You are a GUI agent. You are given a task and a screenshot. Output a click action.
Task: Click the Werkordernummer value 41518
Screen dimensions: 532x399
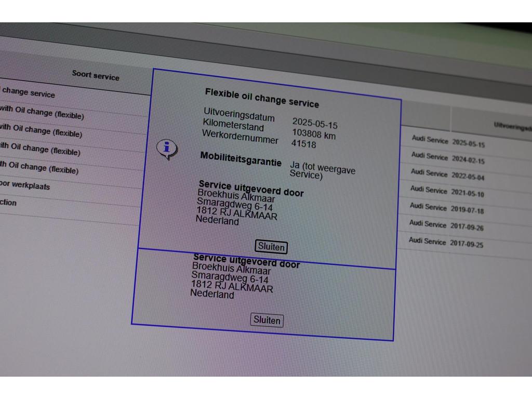coord(303,144)
